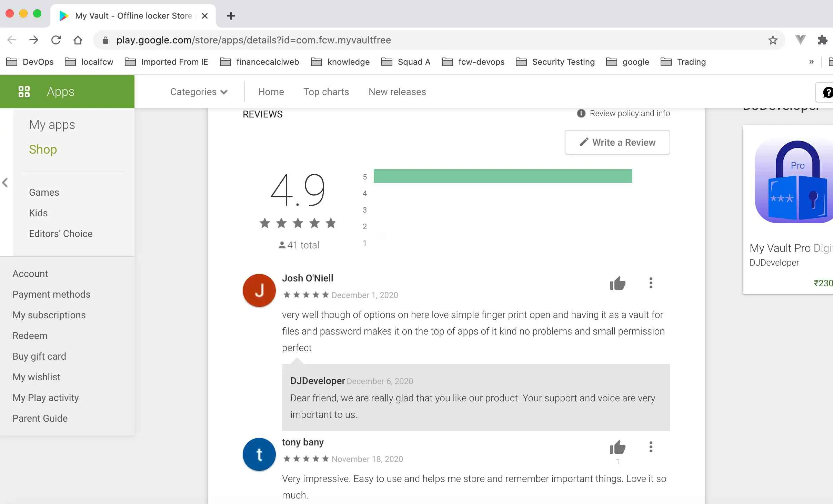Click the green Apps header

point(67,92)
